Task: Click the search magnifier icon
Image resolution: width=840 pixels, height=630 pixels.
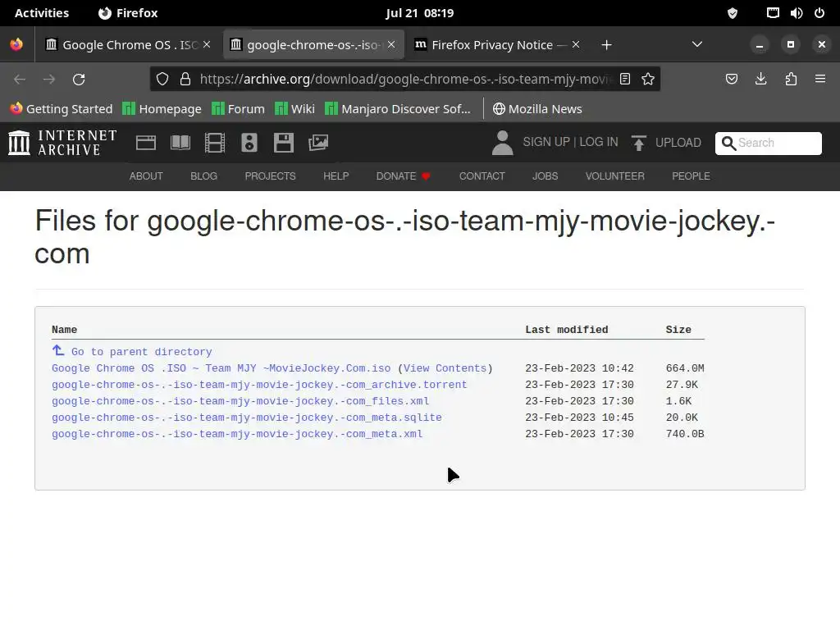Action: click(x=728, y=143)
